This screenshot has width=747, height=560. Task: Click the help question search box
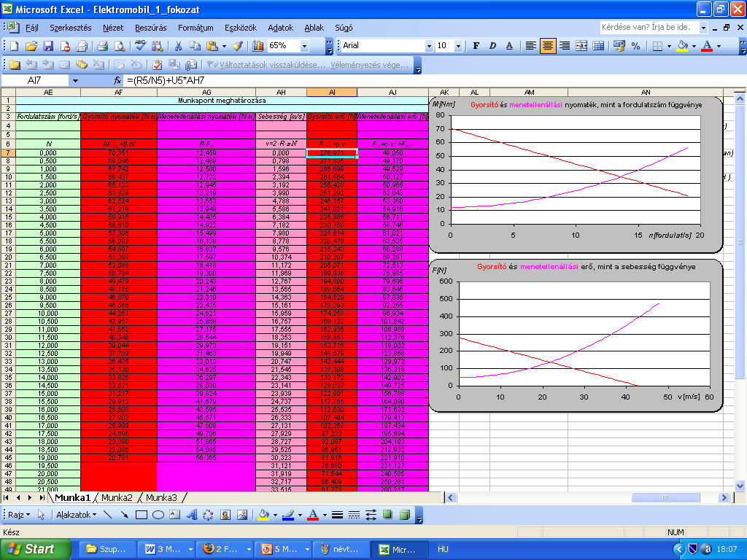(x=649, y=28)
